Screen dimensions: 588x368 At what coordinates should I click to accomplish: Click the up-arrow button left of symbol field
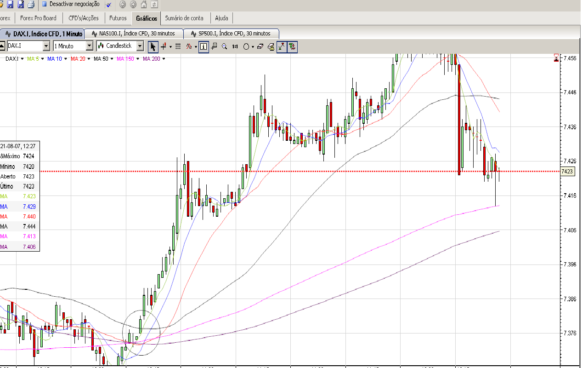click(x=2, y=46)
